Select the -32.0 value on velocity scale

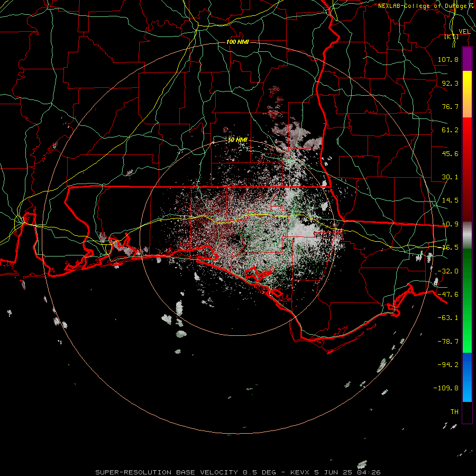pos(448,271)
